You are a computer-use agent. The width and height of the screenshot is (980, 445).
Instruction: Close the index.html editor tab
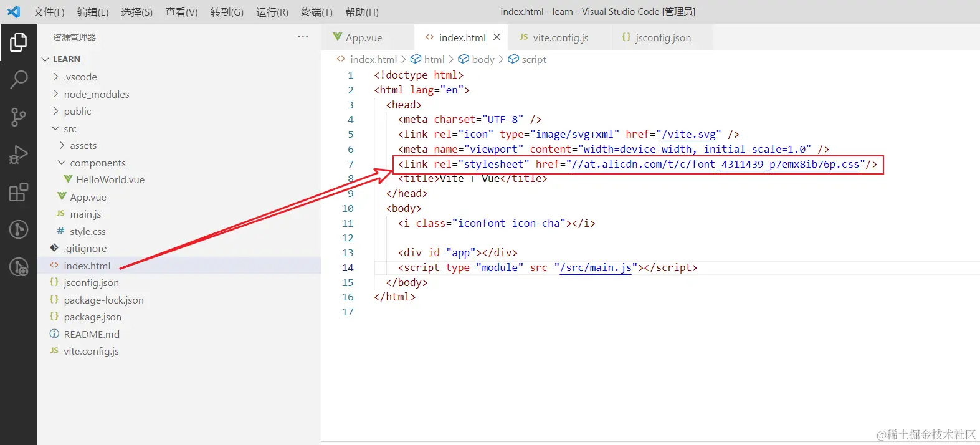coord(497,37)
